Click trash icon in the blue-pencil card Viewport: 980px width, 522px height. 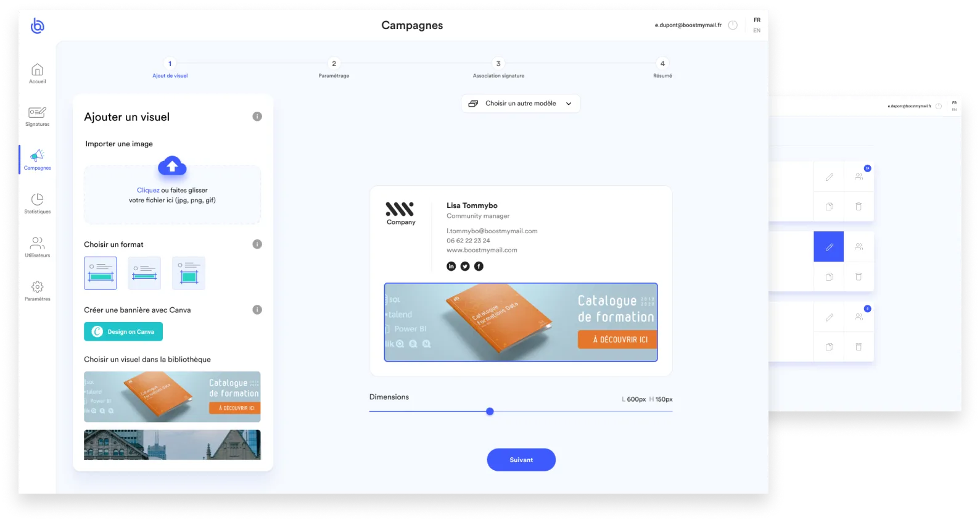859,276
